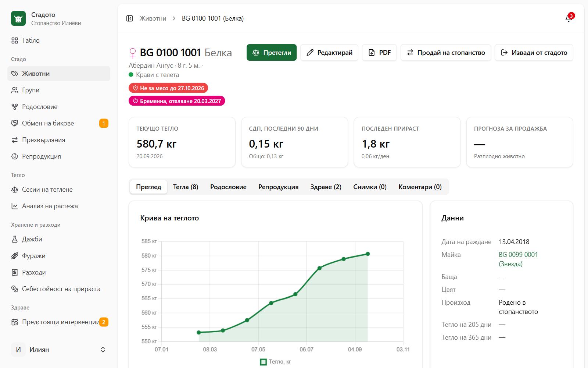Click the female symbol next to BG 0100 1001
The width and height of the screenshot is (588, 368).
point(133,53)
